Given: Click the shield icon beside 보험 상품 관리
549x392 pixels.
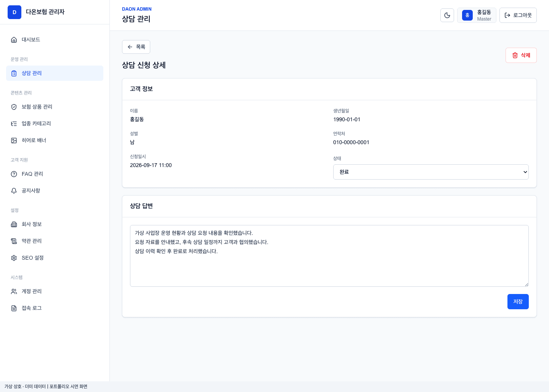Looking at the screenshot, I should pos(14,107).
